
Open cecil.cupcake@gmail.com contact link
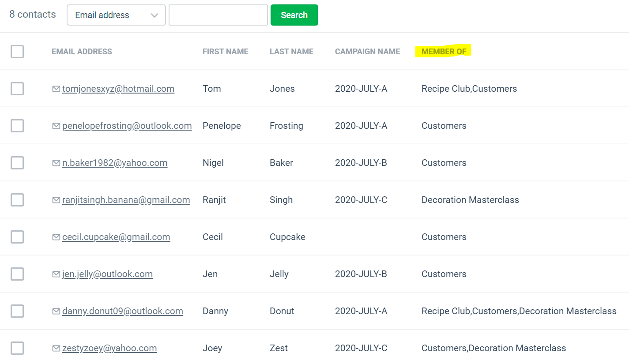pos(116,237)
